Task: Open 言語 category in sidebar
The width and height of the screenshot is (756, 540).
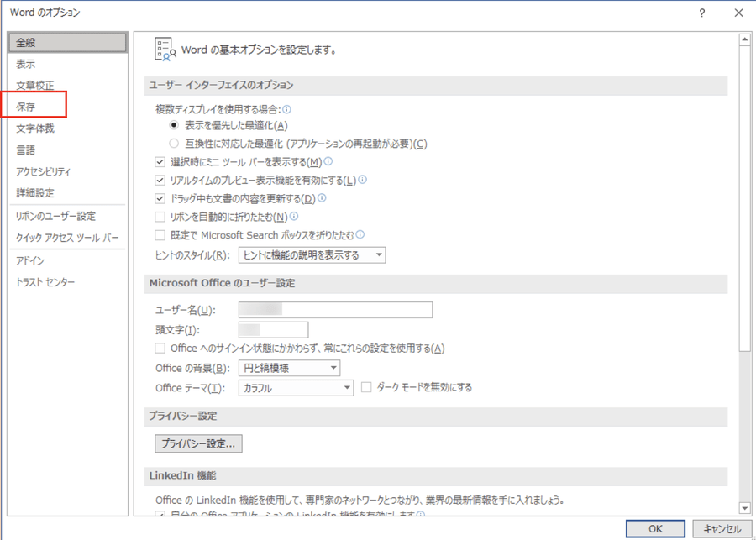Action: click(x=67, y=150)
